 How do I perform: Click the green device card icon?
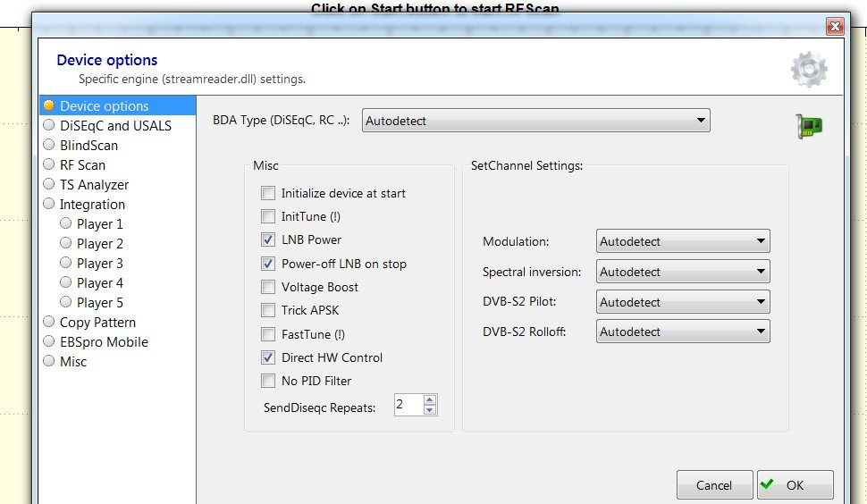[x=808, y=127]
